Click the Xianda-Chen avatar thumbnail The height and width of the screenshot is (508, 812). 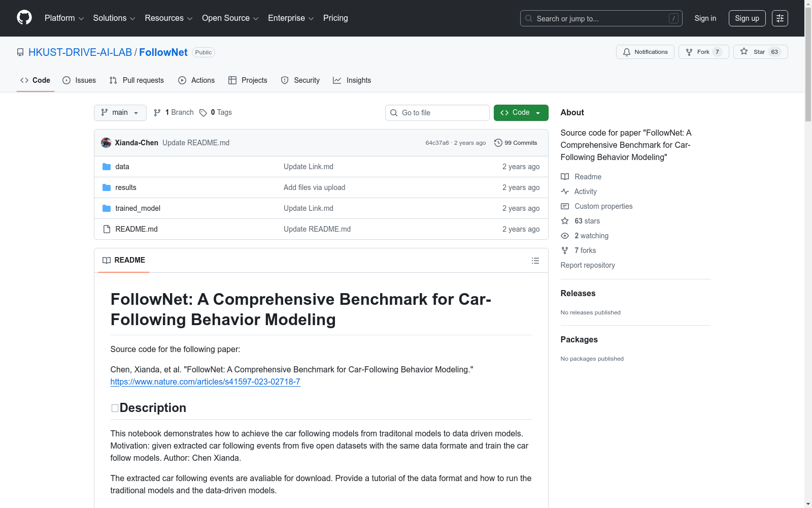click(x=106, y=143)
